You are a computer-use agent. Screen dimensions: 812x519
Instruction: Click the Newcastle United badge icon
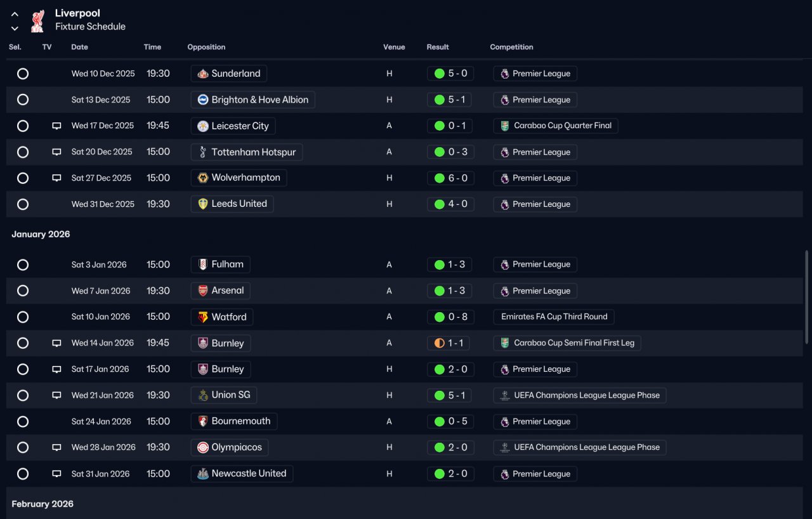pos(203,474)
